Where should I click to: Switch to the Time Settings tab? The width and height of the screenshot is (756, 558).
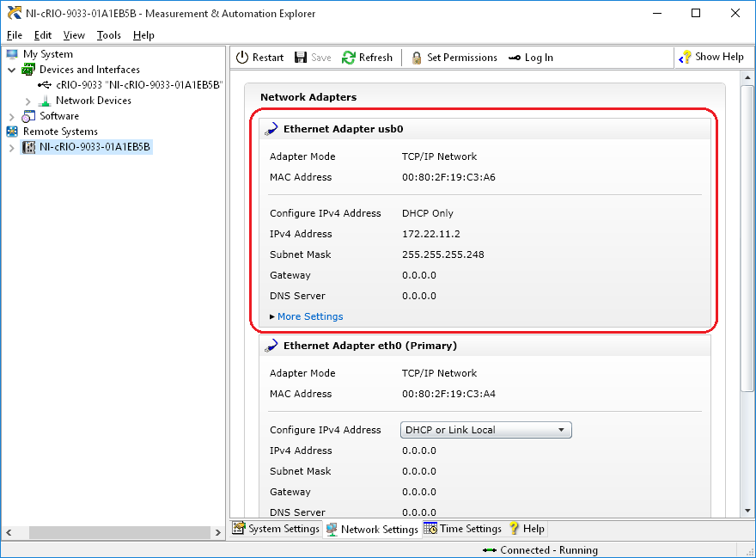click(462, 529)
